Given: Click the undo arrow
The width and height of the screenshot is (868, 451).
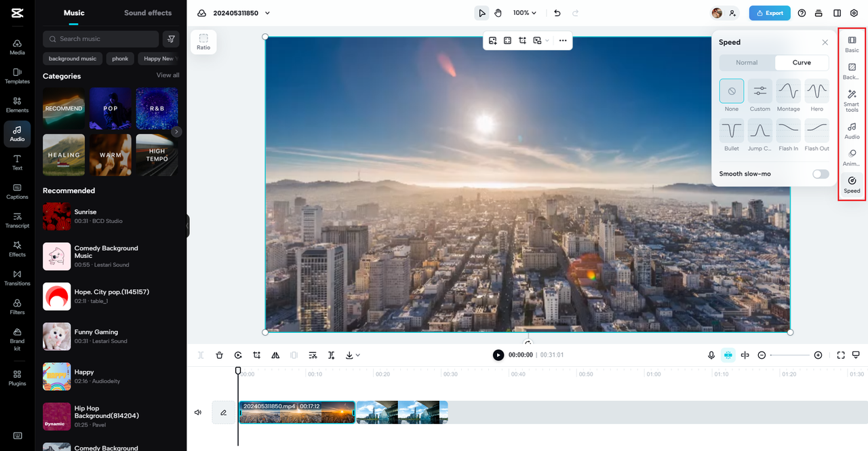Looking at the screenshot, I should pos(557,13).
